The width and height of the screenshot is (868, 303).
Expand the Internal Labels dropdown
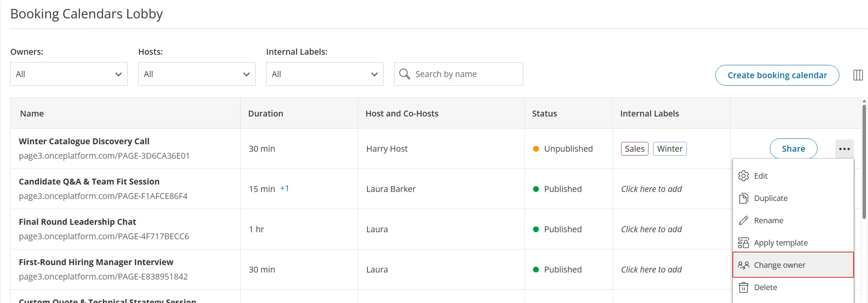click(x=325, y=74)
